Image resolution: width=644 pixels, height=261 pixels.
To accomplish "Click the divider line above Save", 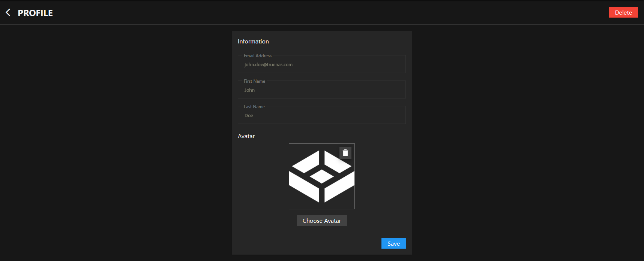I will pyautogui.click(x=321, y=232).
